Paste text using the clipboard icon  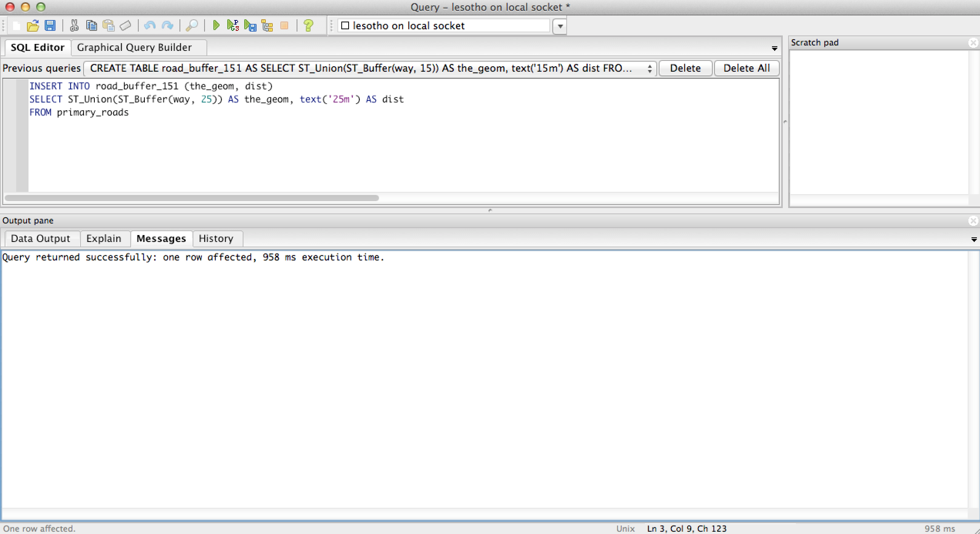[x=108, y=26]
